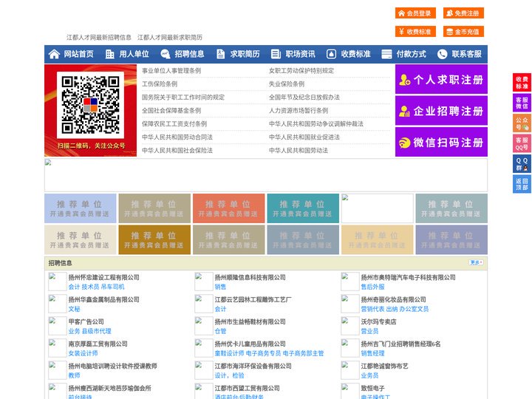
Task: Open 中华人民共和国就业促进法 link
Action: (304, 137)
